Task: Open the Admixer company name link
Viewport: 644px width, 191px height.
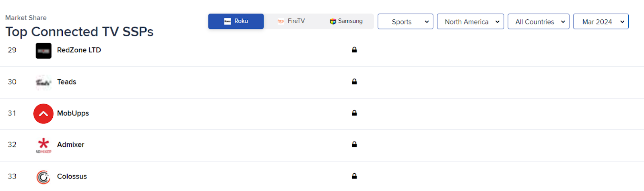Action: coord(70,145)
